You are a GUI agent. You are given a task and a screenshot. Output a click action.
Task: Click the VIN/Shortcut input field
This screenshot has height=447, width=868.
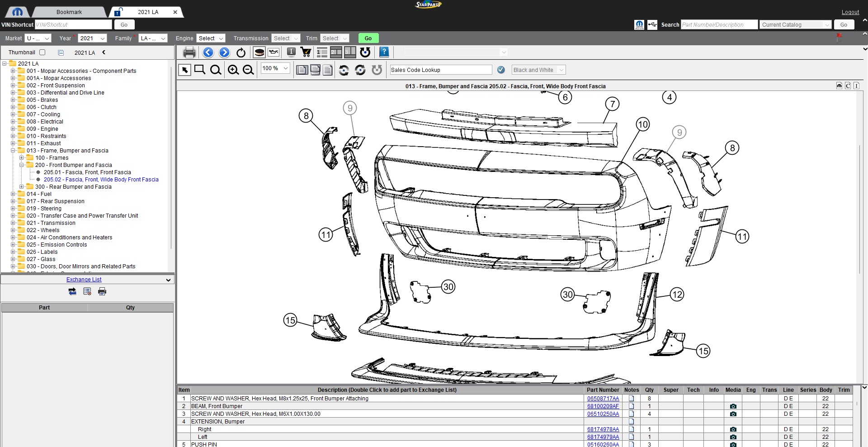point(73,25)
